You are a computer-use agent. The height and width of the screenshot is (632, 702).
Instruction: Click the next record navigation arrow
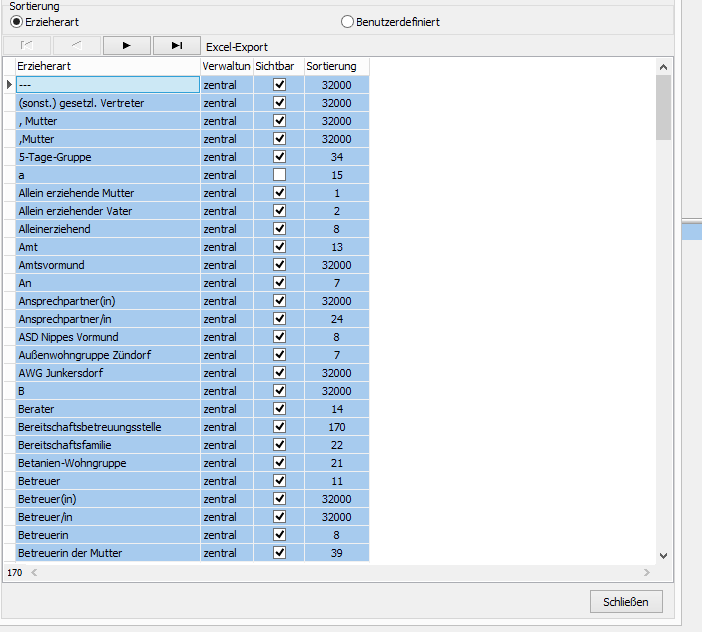coord(126,45)
